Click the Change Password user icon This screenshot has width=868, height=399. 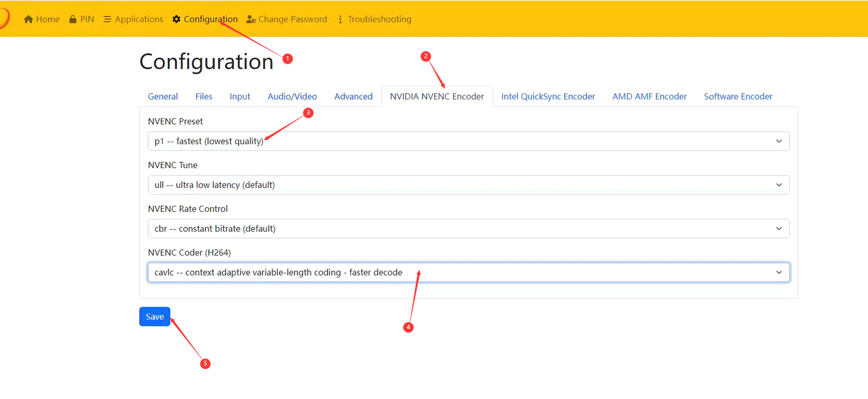point(251,19)
